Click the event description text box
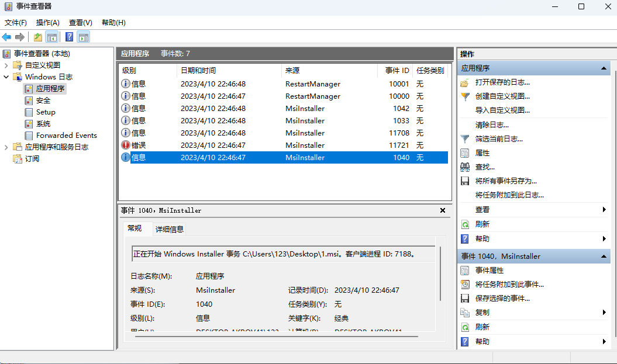The height and width of the screenshot is (364, 617). pos(283,254)
